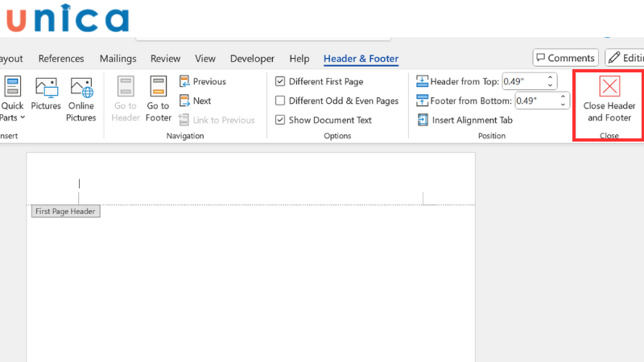Screen dimensions: 644x362
Task: Open the Developer tab
Action: click(252, 59)
